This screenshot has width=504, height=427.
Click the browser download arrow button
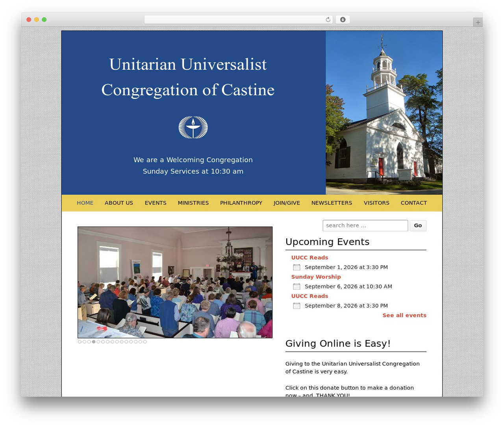click(x=343, y=20)
